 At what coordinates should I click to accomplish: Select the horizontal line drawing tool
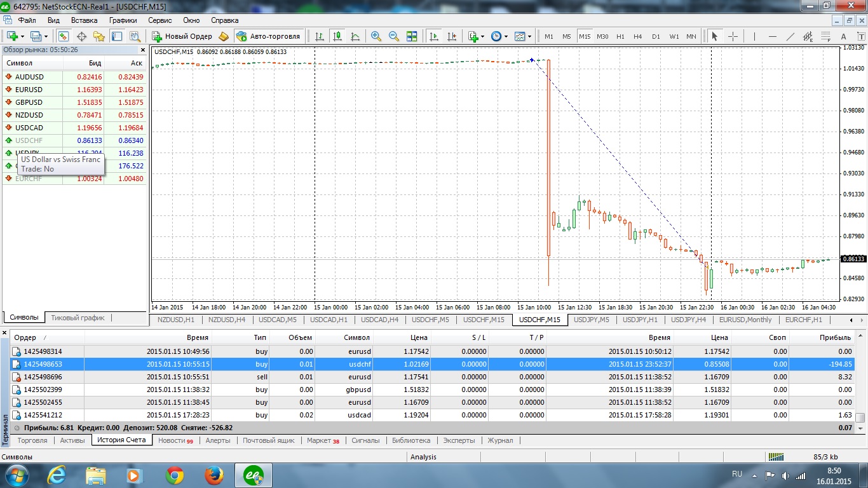click(773, 36)
